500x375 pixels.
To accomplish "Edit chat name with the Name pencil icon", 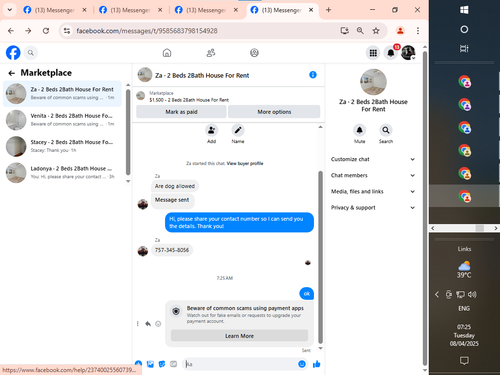I will [238, 130].
